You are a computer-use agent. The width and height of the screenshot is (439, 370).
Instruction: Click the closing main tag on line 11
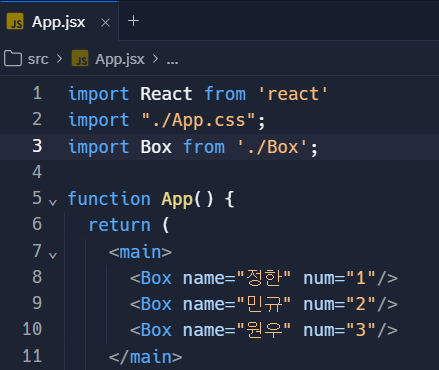pos(145,357)
